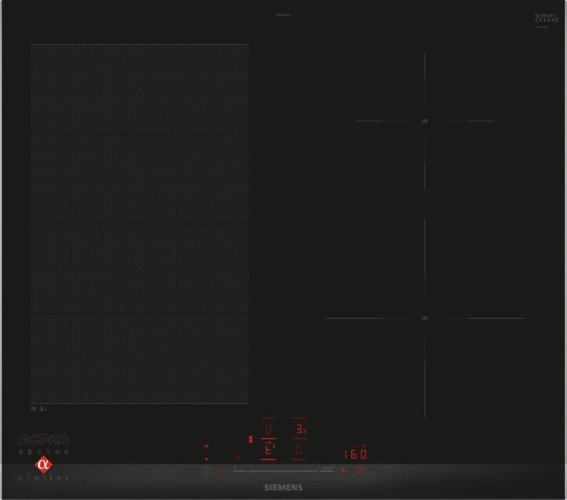Tap the red star-shaped function symbol

[x=238, y=457]
